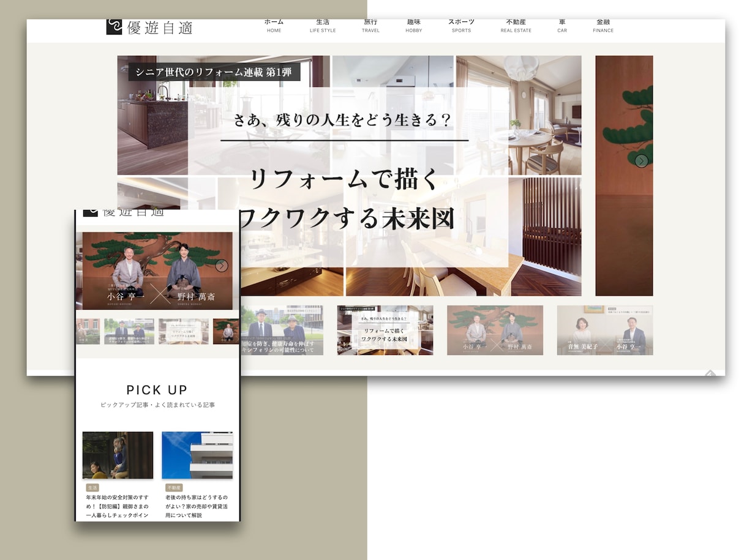Open article 老後の持ち家はどうするのがよい？

click(x=197, y=507)
